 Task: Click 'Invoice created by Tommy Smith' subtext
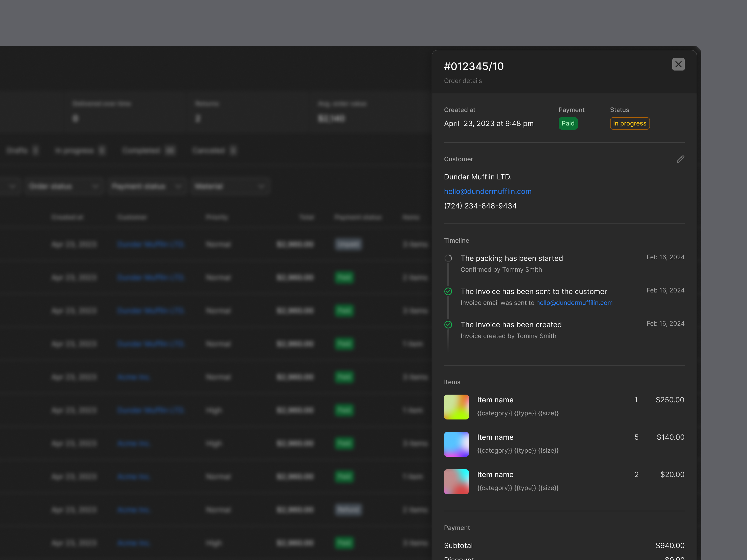pos(508,336)
